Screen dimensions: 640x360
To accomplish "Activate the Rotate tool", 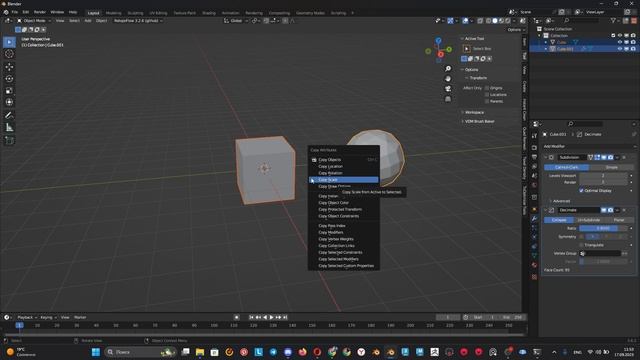I will (9, 79).
